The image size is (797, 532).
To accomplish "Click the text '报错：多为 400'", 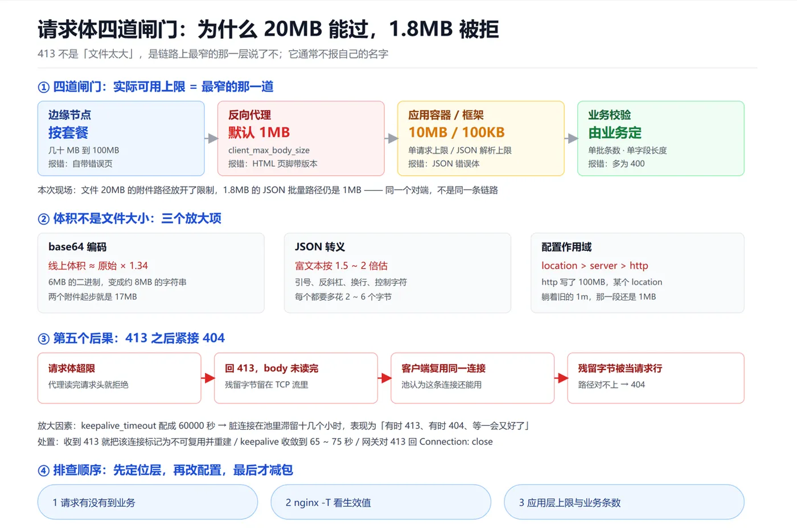I will [x=617, y=164].
